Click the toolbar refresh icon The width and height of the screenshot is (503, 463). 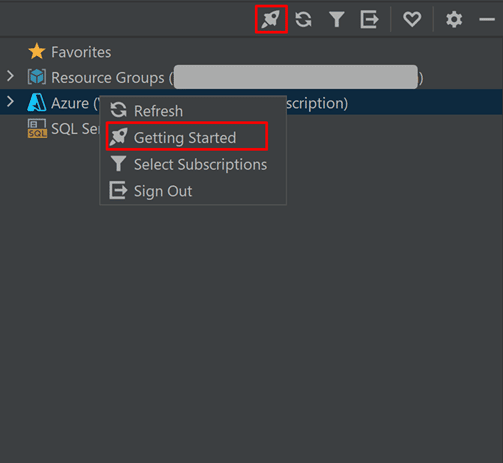pyautogui.click(x=303, y=19)
